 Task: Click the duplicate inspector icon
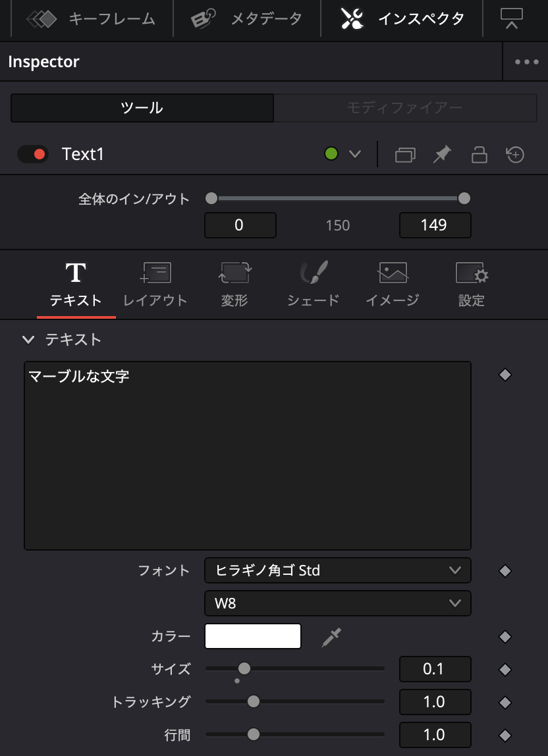click(x=406, y=154)
